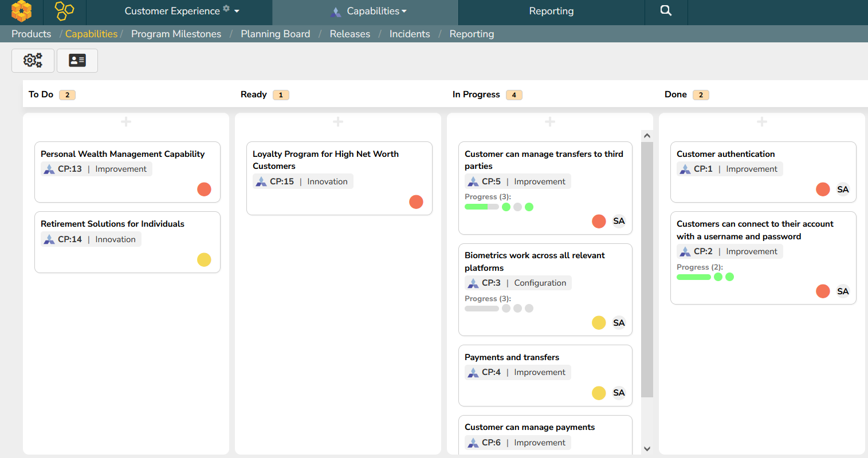The height and width of the screenshot is (458, 868).
Task: Open the Capabilities dropdown menu
Action: point(376,11)
